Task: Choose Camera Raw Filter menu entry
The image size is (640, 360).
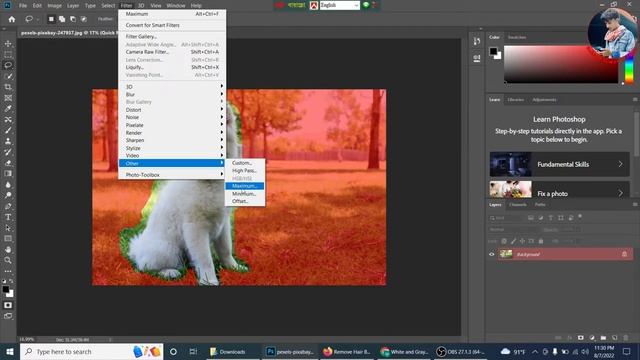Action: (x=172, y=52)
